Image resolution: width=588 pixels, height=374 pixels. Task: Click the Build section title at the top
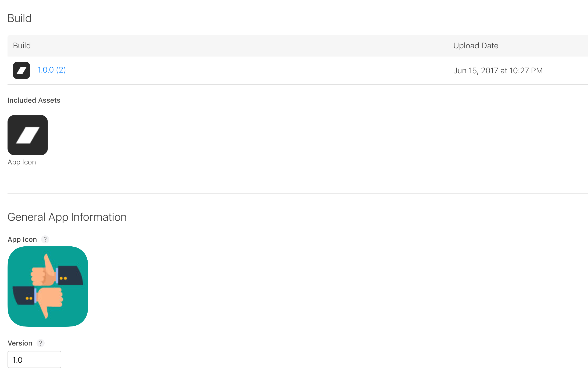(x=20, y=18)
